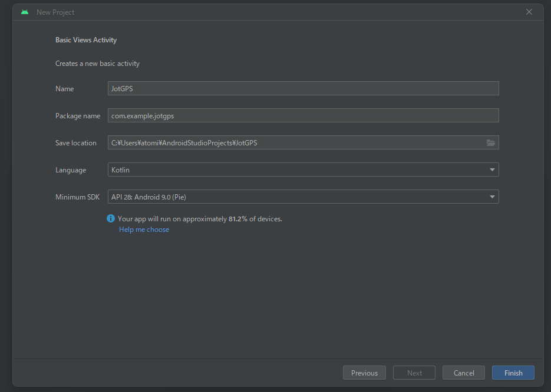The image size is (551, 392).
Task: Click the 'Basic Views Activity' heading
Action: point(86,39)
